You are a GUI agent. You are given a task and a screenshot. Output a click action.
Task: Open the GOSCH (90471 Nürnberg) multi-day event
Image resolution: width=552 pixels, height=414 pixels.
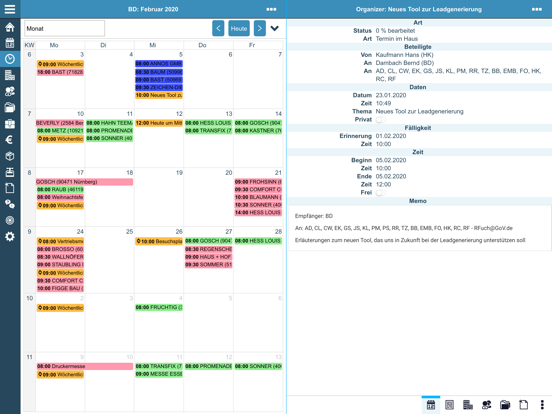(84, 182)
